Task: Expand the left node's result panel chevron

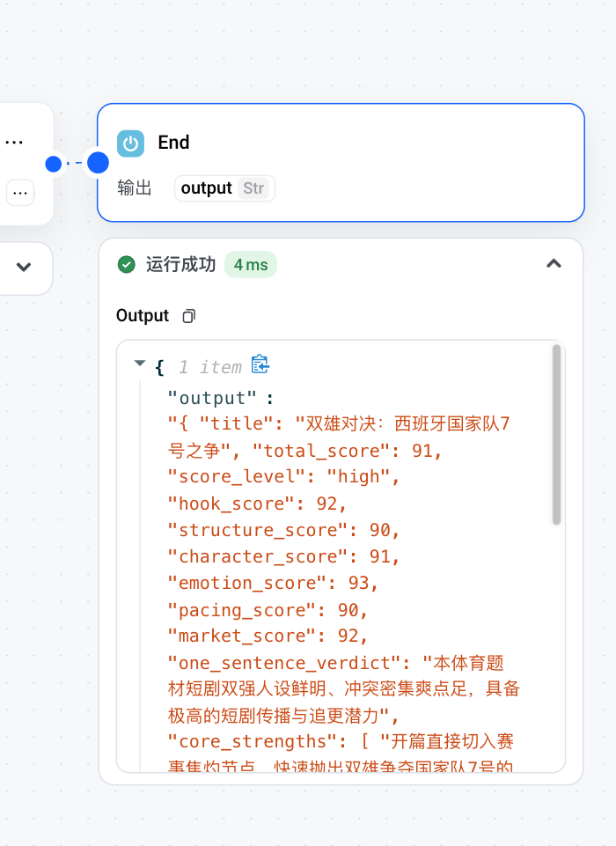Action: [24, 267]
